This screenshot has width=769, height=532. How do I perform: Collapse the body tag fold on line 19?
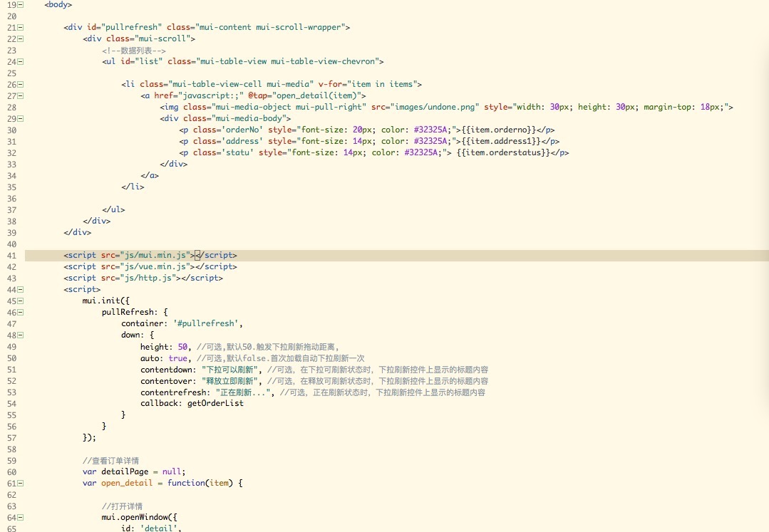coord(21,4)
